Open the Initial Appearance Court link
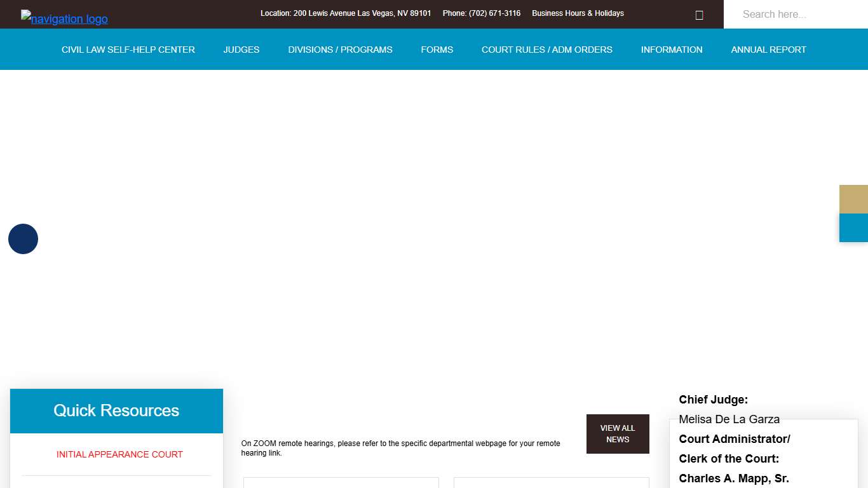 [119, 454]
